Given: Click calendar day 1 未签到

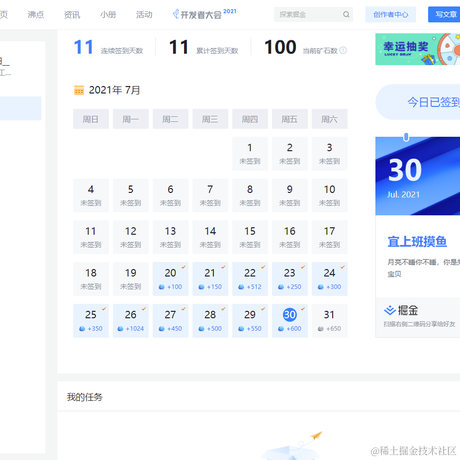Looking at the screenshot, I should pos(250,153).
